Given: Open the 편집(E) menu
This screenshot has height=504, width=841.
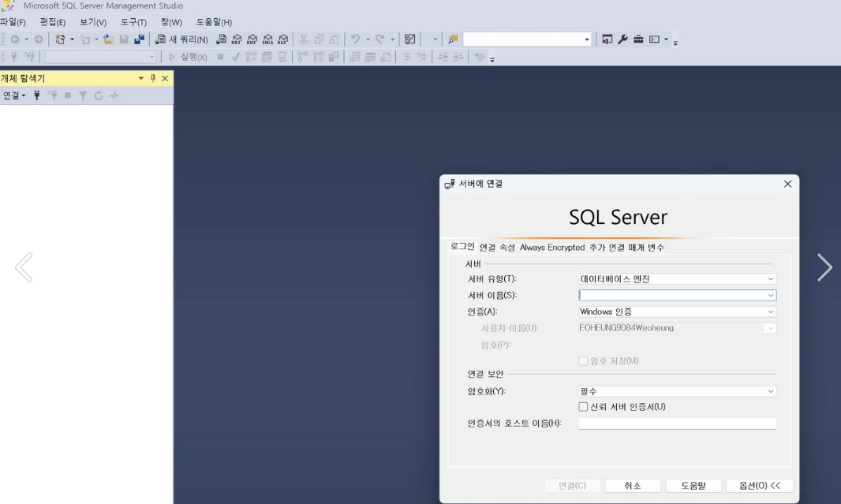Looking at the screenshot, I should tap(53, 22).
